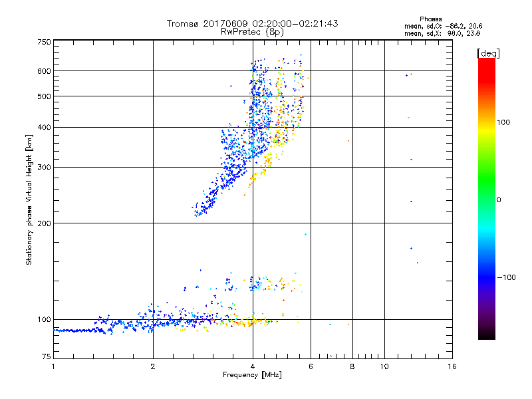Image resolution: width=532 pixels, height=399 pixels.
Task: Click the 200 tick on height axis
Action: point(44,223)
